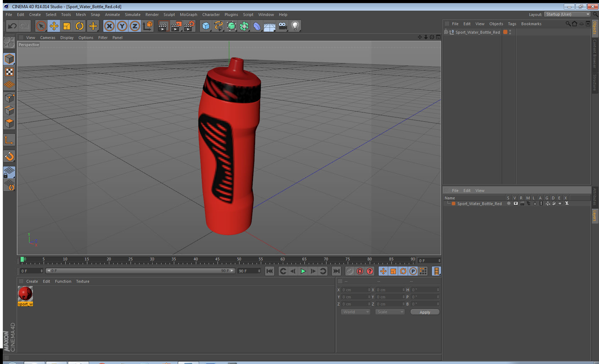Open Edit Render Settings gear clapperboard
The image size is (599, 364).
pos(189,26)
